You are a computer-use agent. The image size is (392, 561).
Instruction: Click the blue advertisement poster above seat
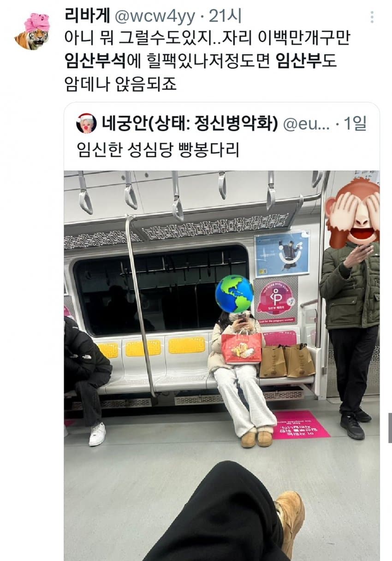click(x=282, y=254)
